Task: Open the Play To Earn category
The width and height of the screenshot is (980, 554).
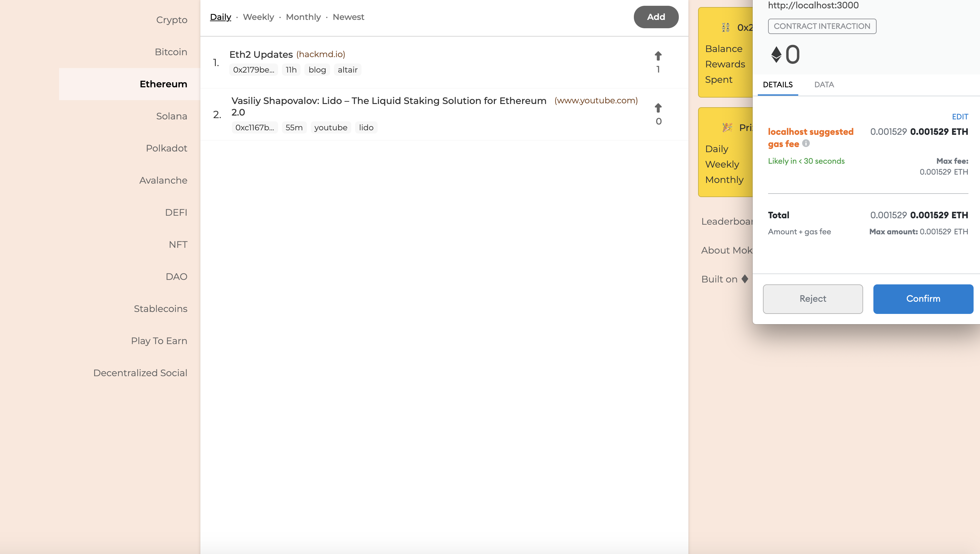Action: click(x=159, y=341)
